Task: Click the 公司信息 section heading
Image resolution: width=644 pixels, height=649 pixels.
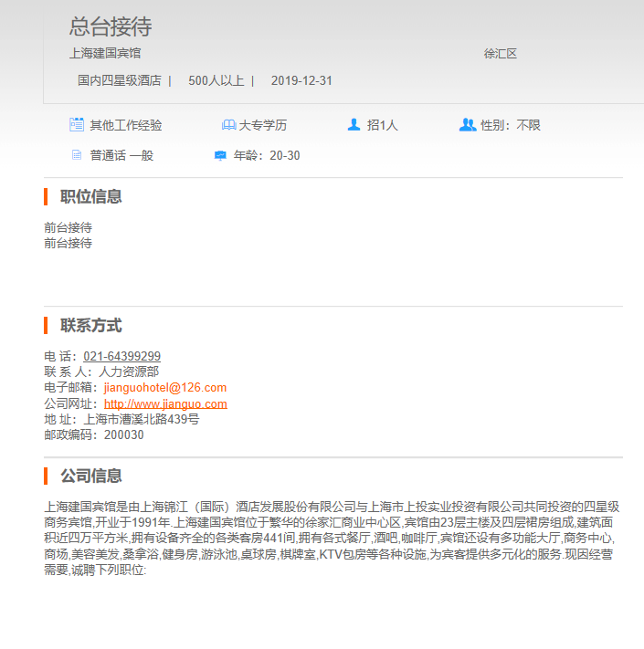Action: coord(91,476)
